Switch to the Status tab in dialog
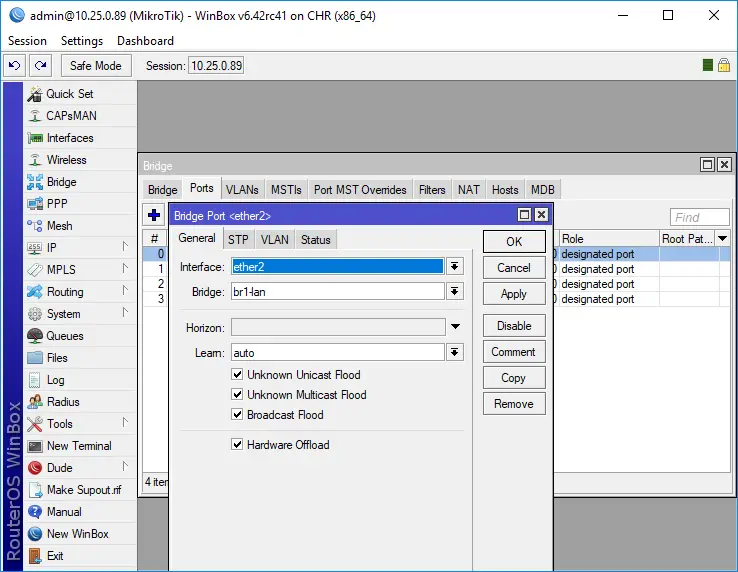Viewport: 738px width, 572px height. tap(316, 240)
